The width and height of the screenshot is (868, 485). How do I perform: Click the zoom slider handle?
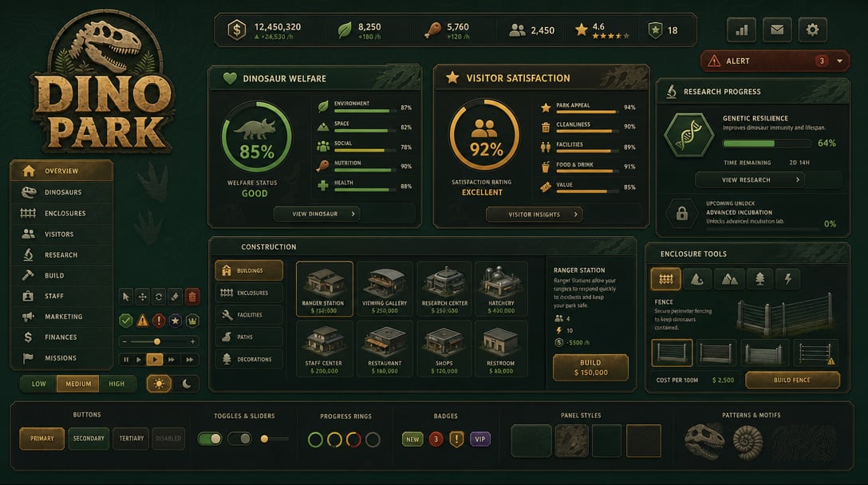(157, 341)
